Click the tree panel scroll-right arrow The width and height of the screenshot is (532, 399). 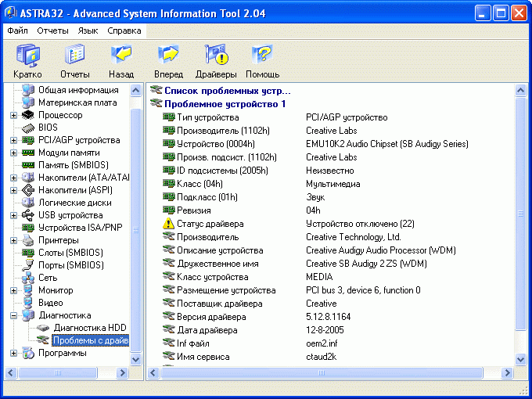click(x=122, y=373)
